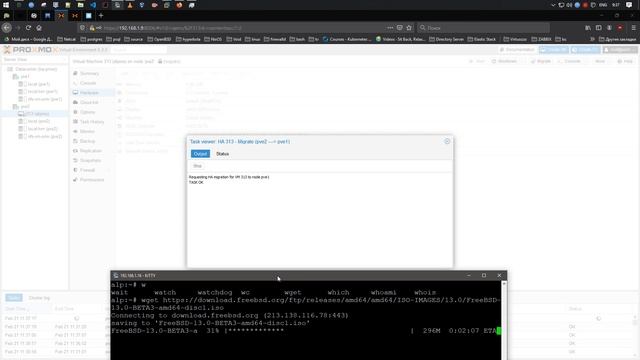Click the browser search field
This screenshot has width=640, height=360.
[484, 28]
